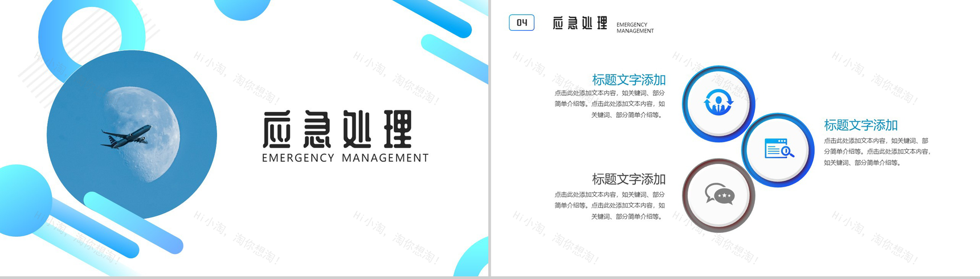
Task: Click the large EMERGENCY MANAGEMENT subtitle
Action: pyautogui.click(x=345, y=158)
